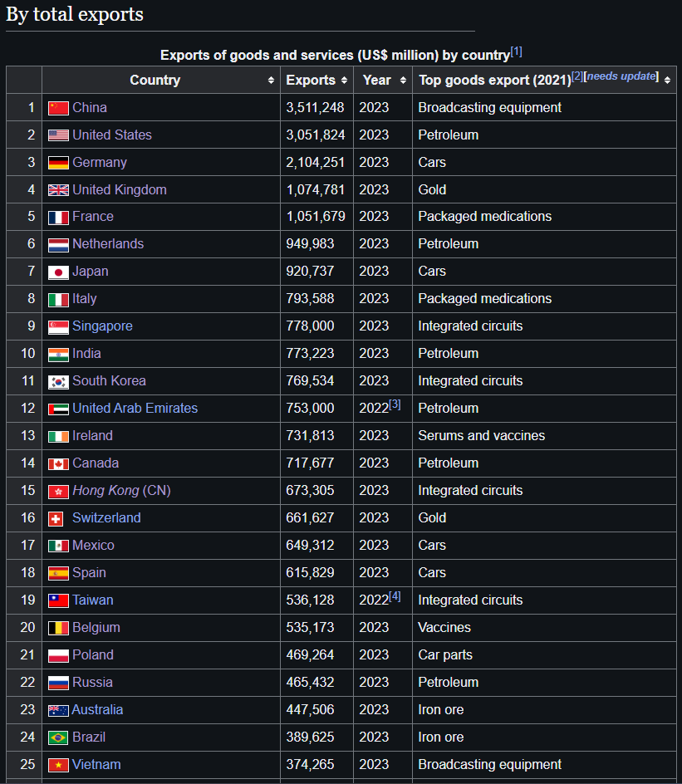682x784 pixels.
Task: Open the Spain country link
Action: tap(89, 573)
